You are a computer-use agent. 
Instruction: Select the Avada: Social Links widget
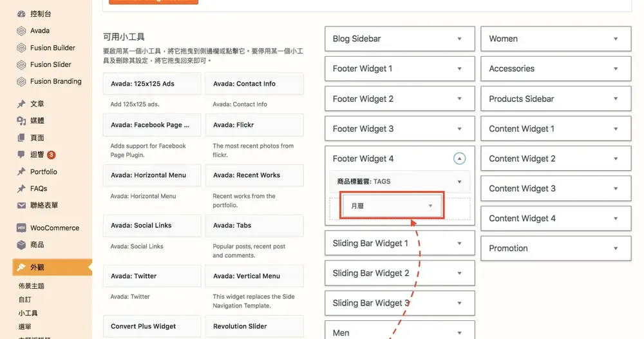click(x=152, y=226)
